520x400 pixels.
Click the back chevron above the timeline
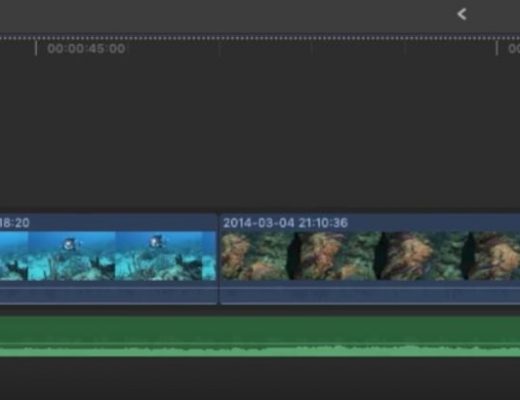(x=462, y=14)
